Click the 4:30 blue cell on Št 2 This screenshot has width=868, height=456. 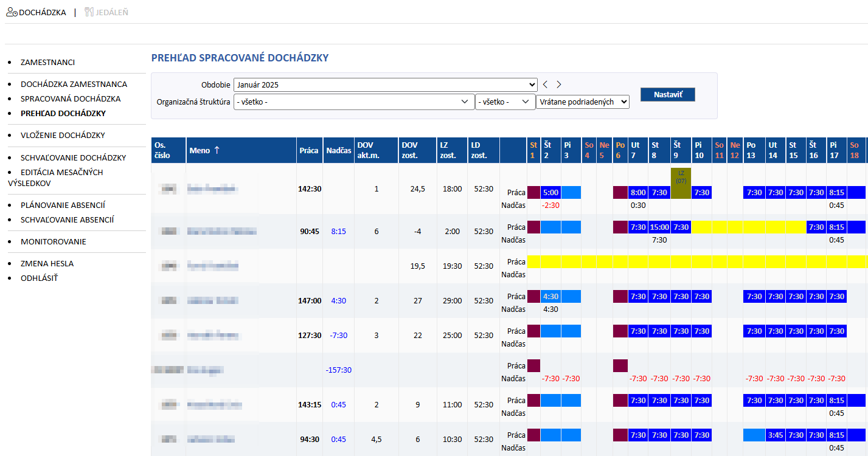coord(550,296)
